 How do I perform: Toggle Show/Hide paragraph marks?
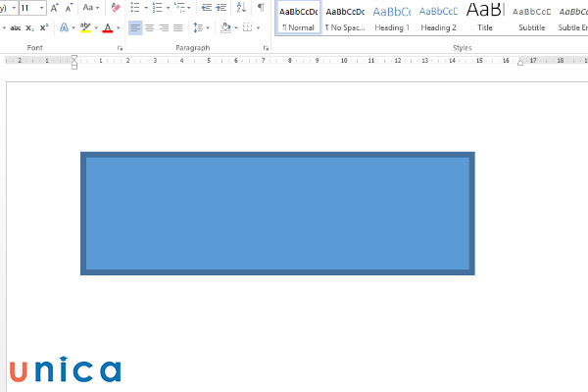tap(261, 8)
